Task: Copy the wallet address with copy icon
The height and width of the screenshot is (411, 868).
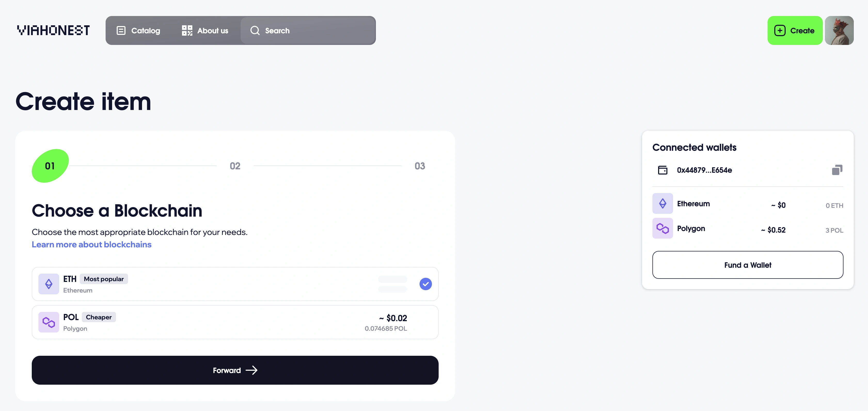Action: tap(837, 170)
